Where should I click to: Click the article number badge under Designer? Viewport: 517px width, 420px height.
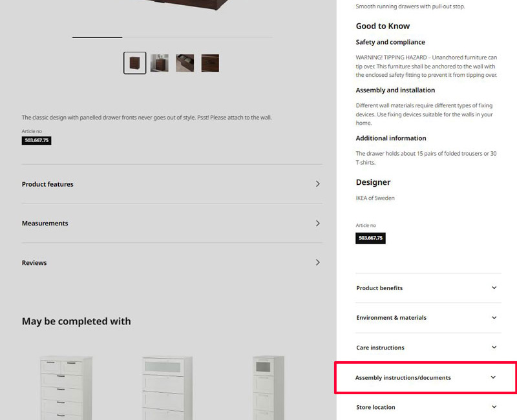(x=370, y=238)
